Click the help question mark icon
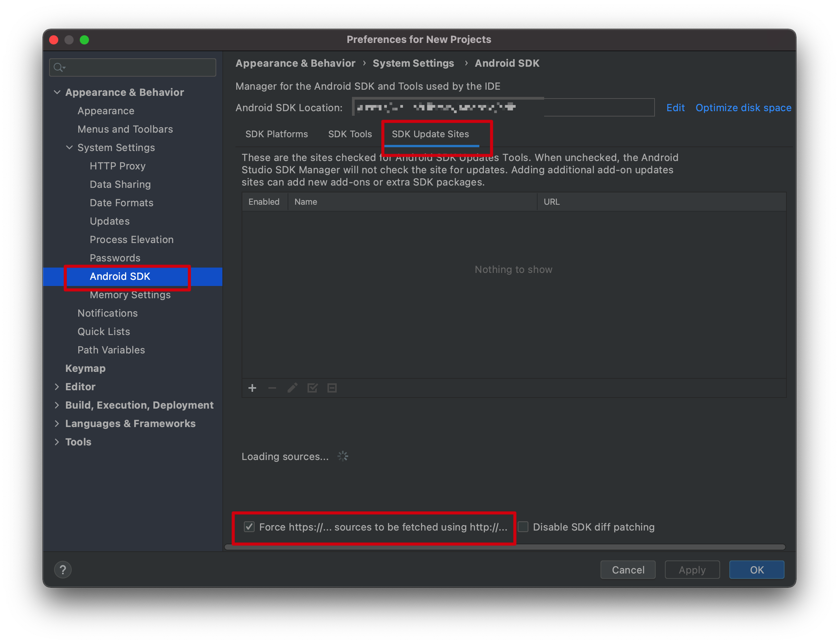Image resolution: width=839 pixels, height=644 pixels. (63, 569)
